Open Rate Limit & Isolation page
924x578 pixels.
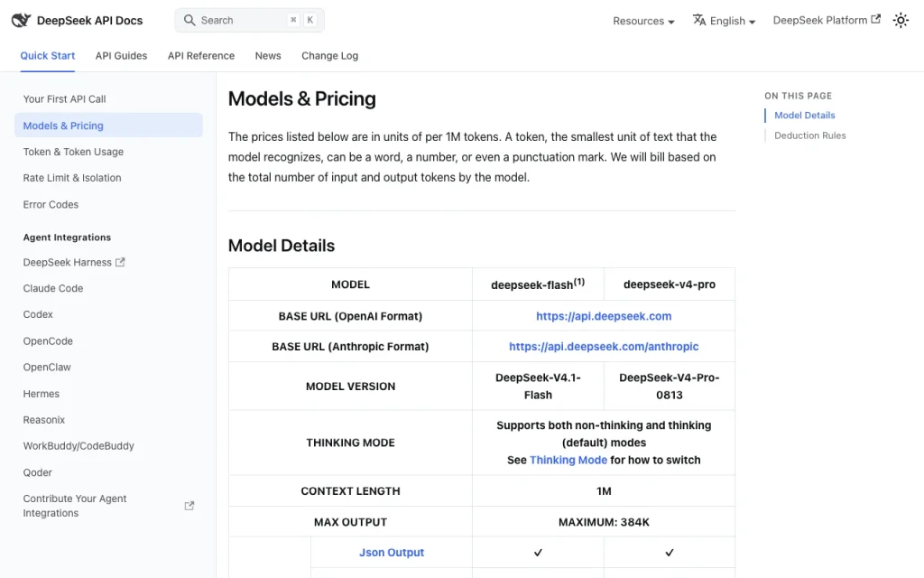tap(108, 178)
